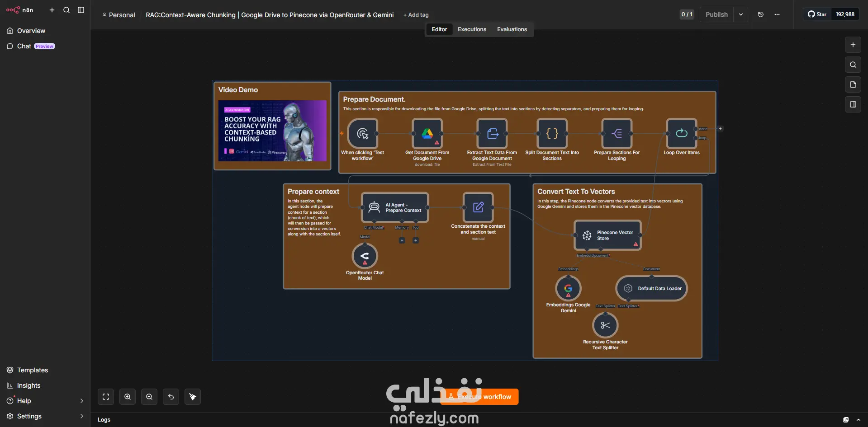This screenshot has width=868, height=427.
Task: Switch to the Evaluations tab
Action: tap(512, 29)
